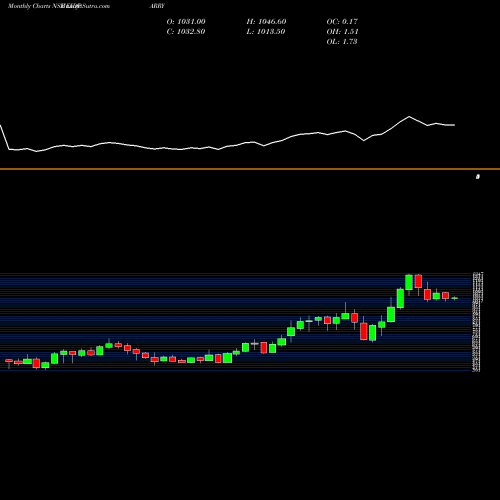Click the 'ARBY' label at top
The image size is (500, 500).
click(x=157, y=6)
